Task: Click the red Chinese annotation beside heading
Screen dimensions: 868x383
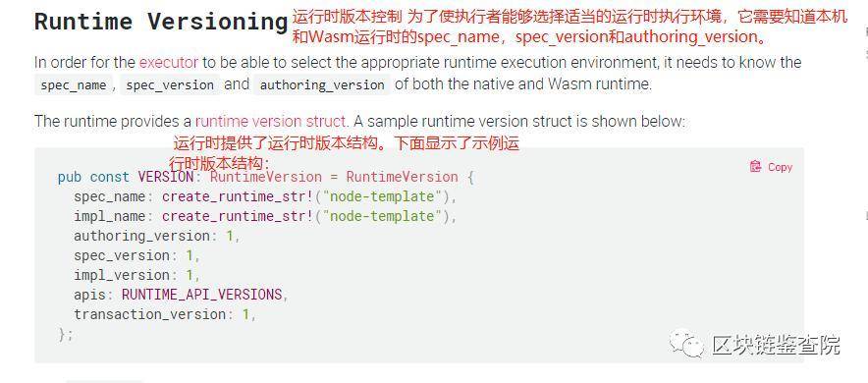Action: point(570,27)
